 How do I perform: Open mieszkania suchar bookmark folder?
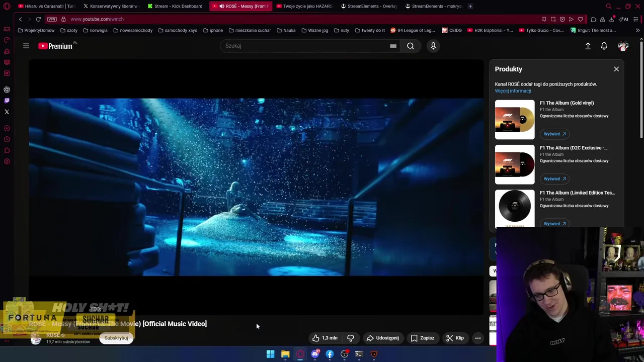[250, 30]
